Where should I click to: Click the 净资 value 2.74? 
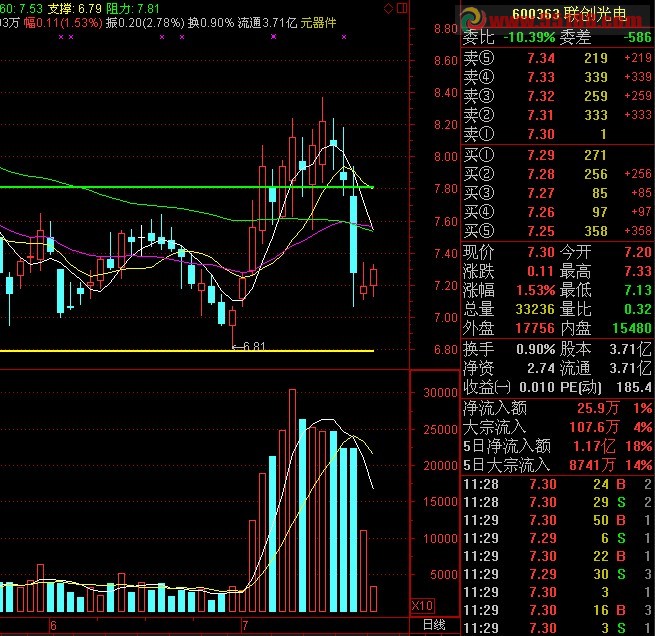[x=541, y=368]
